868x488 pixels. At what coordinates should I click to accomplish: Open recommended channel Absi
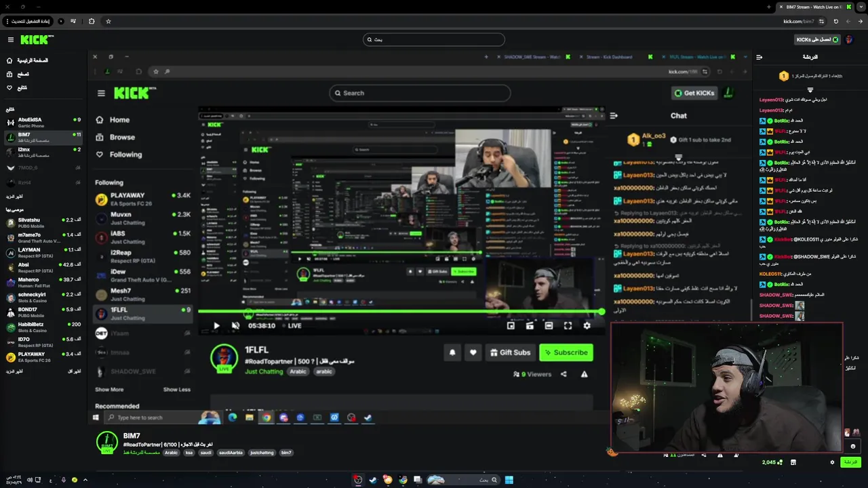[x=43, y=267]
